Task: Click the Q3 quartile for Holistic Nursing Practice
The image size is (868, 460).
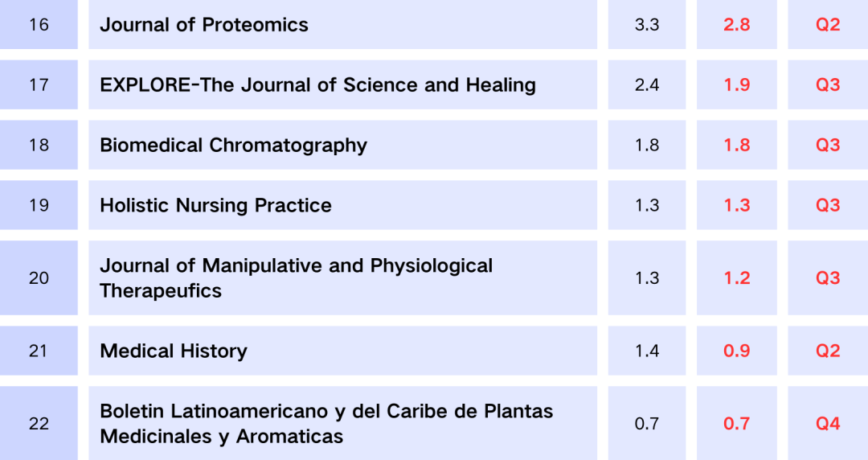Action: click(x=828, y=205)
